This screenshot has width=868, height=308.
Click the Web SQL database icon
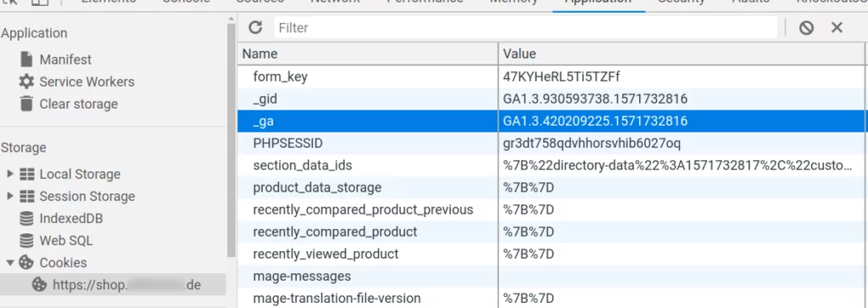click(26, 240)
